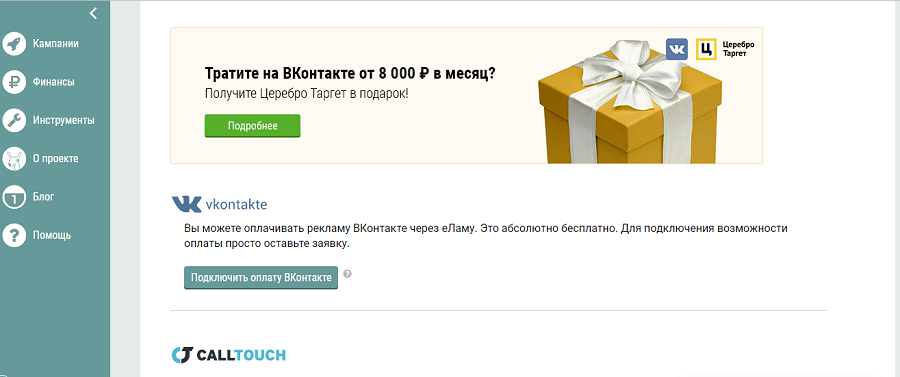This screenshot has height=377, width=900.
Task: Click the wrench icon for Инструменты
Action: tap(14, 121)
